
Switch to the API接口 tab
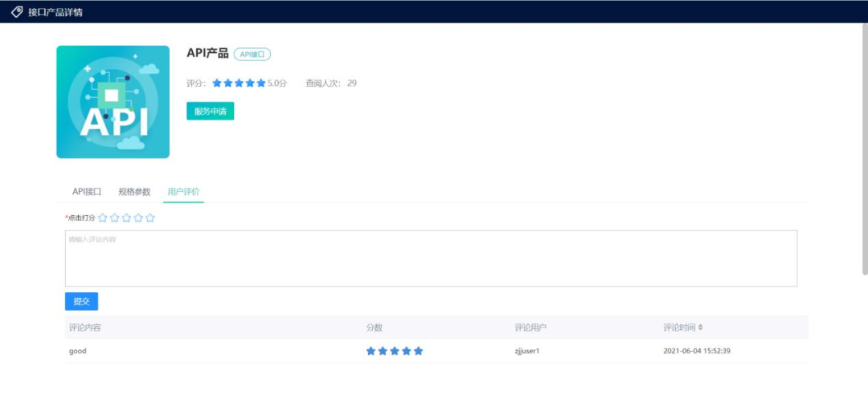pyautogui.click(x=87, y=192)
